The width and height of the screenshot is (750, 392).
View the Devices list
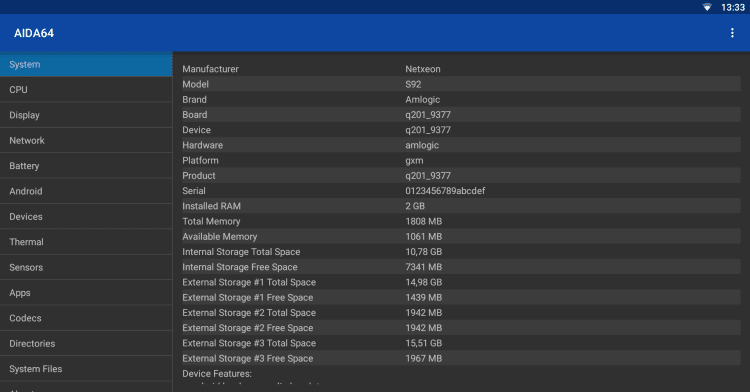click(x=86, y=216)
